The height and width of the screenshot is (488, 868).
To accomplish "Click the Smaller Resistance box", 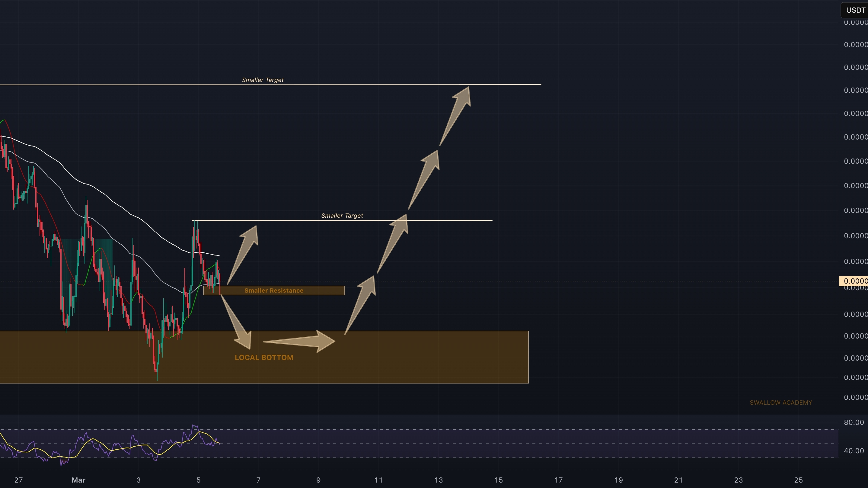I will (x=274, y=291).
